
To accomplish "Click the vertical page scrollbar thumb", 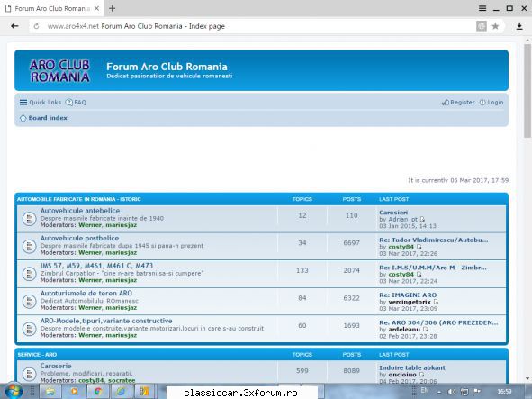I will click(527, 91).
